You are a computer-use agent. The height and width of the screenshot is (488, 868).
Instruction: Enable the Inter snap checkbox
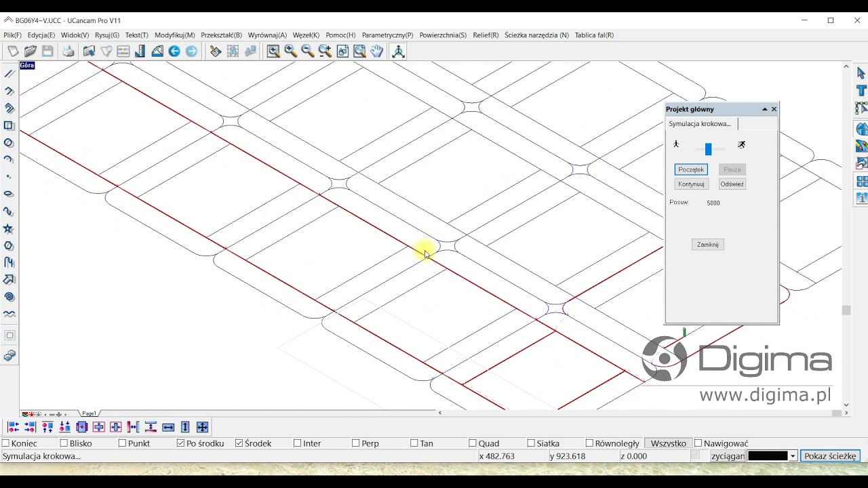(x=298, y=443)
